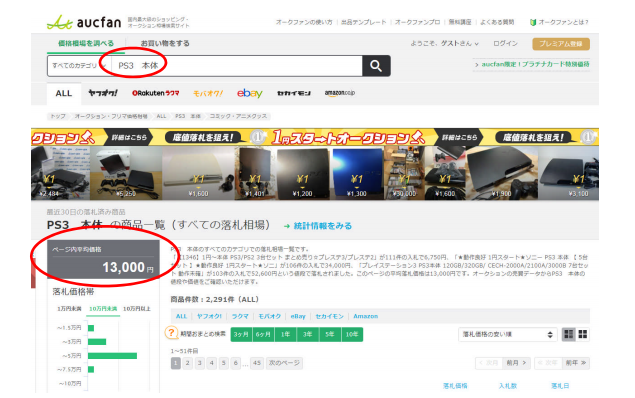
Task: Click the aucfan logo
Action: click(84, 22)
